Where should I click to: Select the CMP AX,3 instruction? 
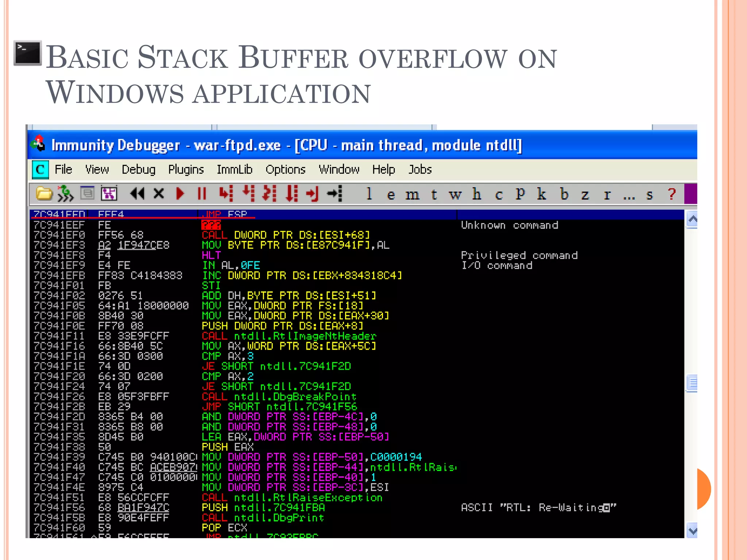point(228,356)
